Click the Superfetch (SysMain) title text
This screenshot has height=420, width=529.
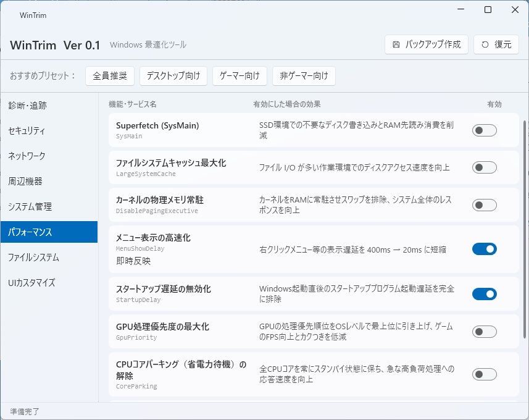pos(157,125)
